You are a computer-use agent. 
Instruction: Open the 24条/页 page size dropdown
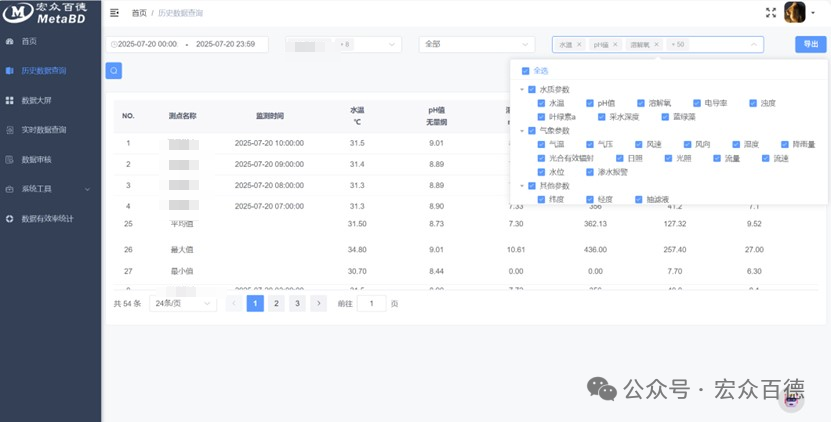[x=183, y=303]
